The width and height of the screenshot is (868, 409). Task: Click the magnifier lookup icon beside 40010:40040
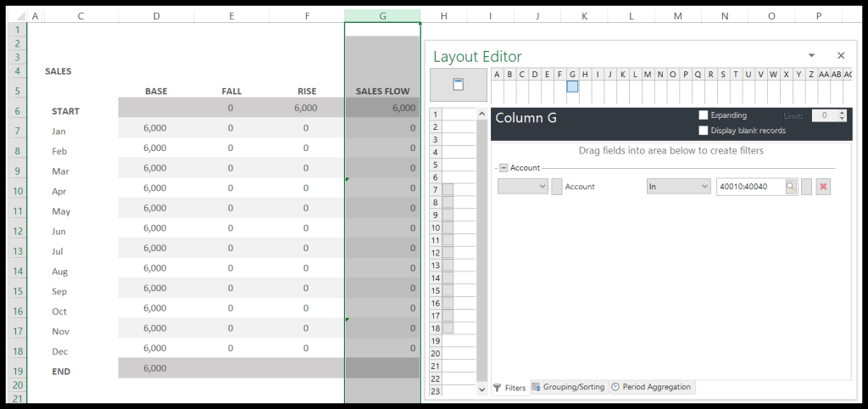point(791,187)
